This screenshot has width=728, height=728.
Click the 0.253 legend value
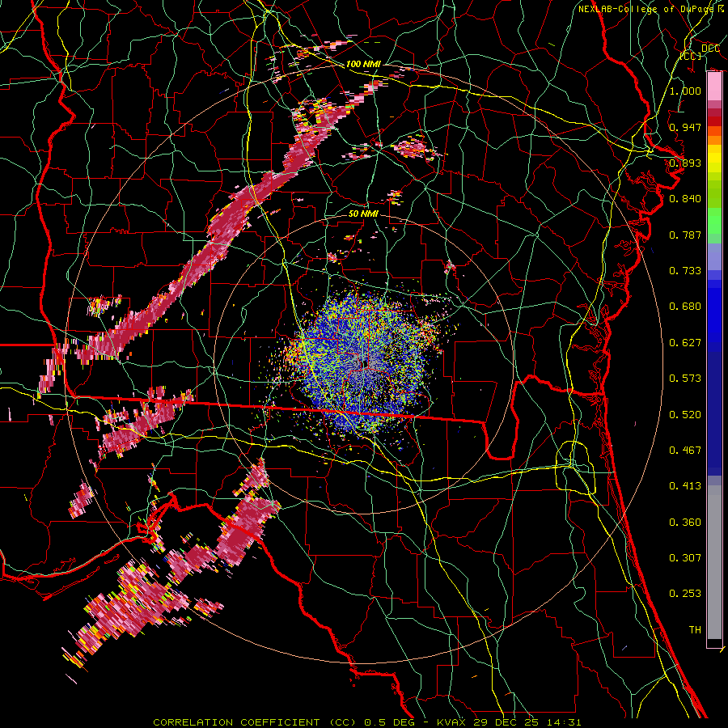685,594
